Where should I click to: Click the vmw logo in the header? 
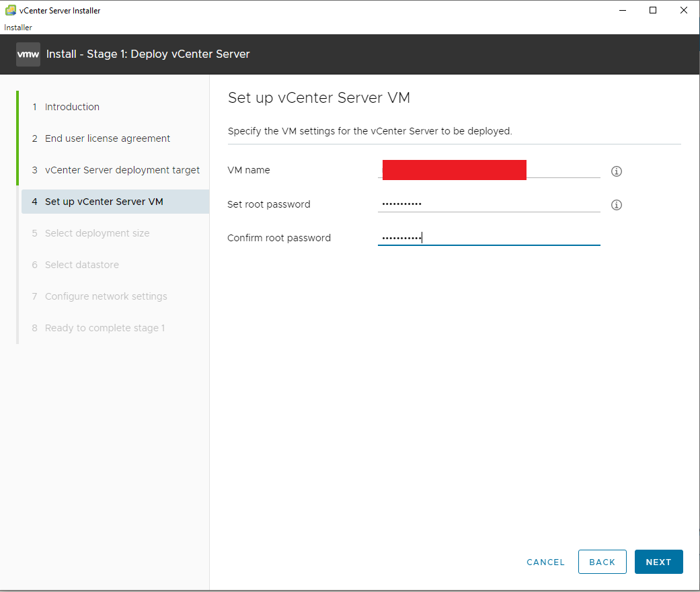point(28,54)
